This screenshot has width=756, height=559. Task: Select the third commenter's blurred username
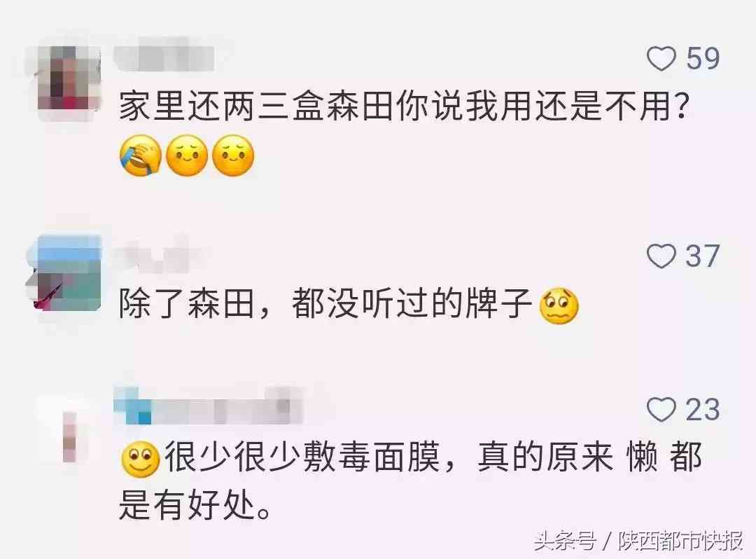coord(209,406)
